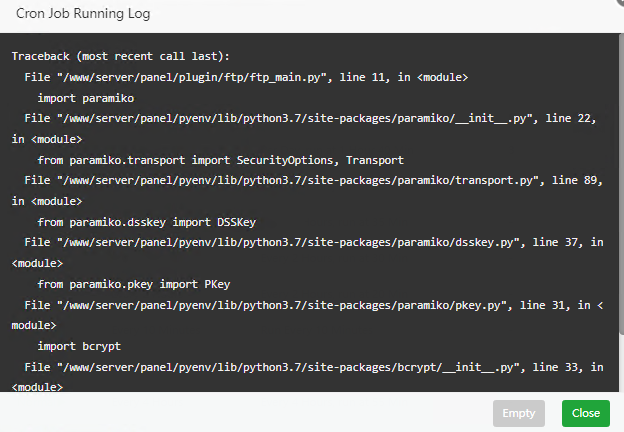The image size is (624, 432).
Task: Click the green Close button
Action: pyautogui.click(x=585, y=413)
